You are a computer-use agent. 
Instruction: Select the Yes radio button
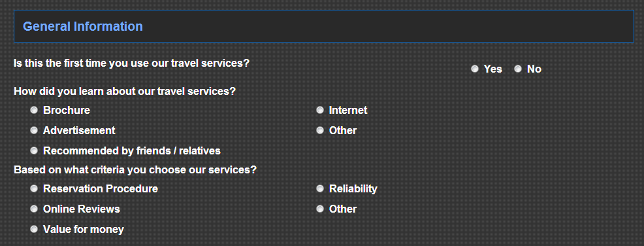[x=475, y=69]
